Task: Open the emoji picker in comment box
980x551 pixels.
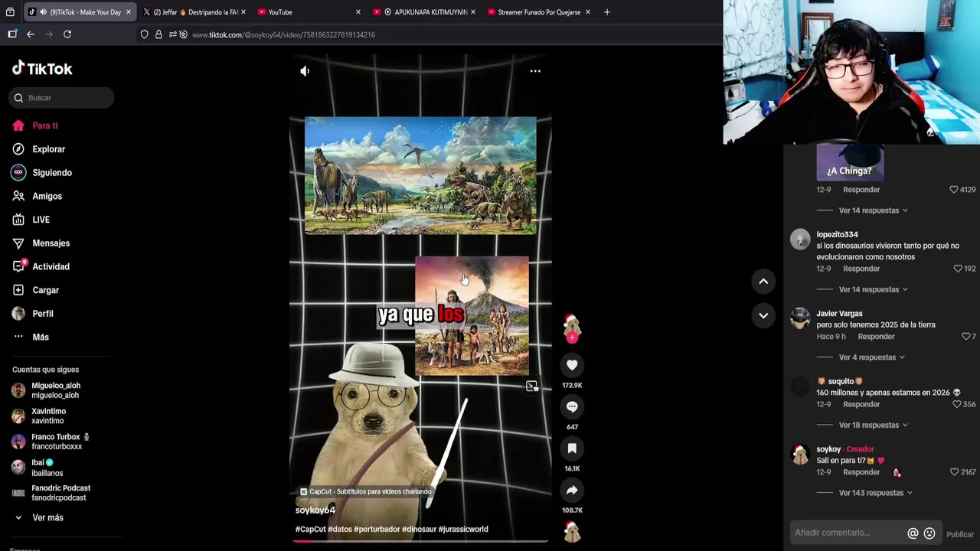Action: 929,533
